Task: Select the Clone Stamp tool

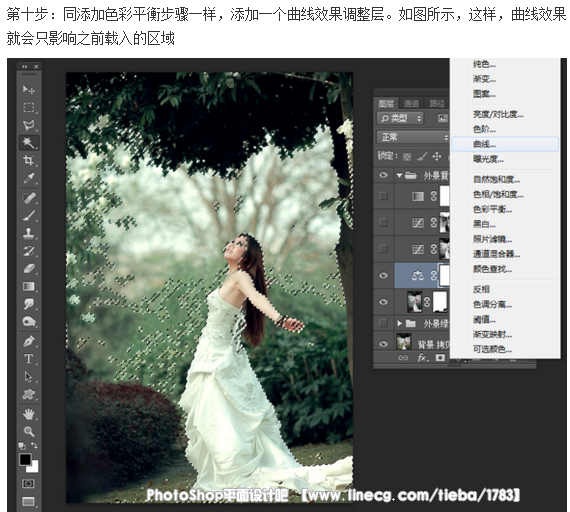Action: 28,233
